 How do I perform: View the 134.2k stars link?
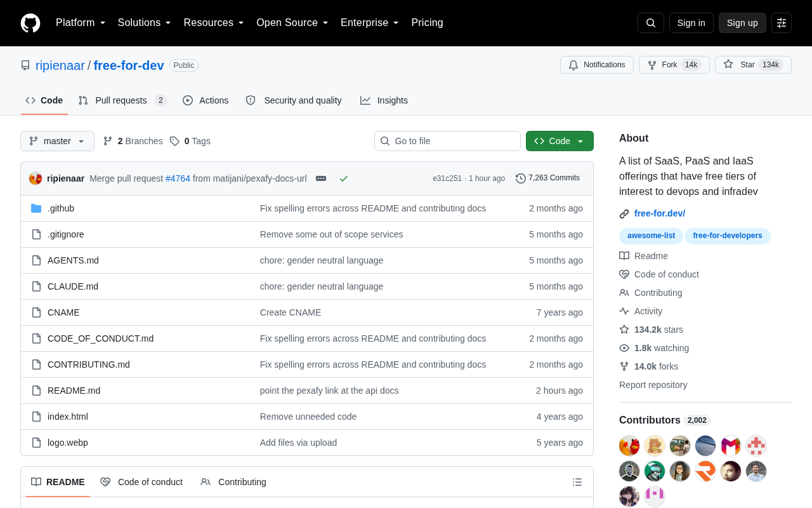(652, 330)
